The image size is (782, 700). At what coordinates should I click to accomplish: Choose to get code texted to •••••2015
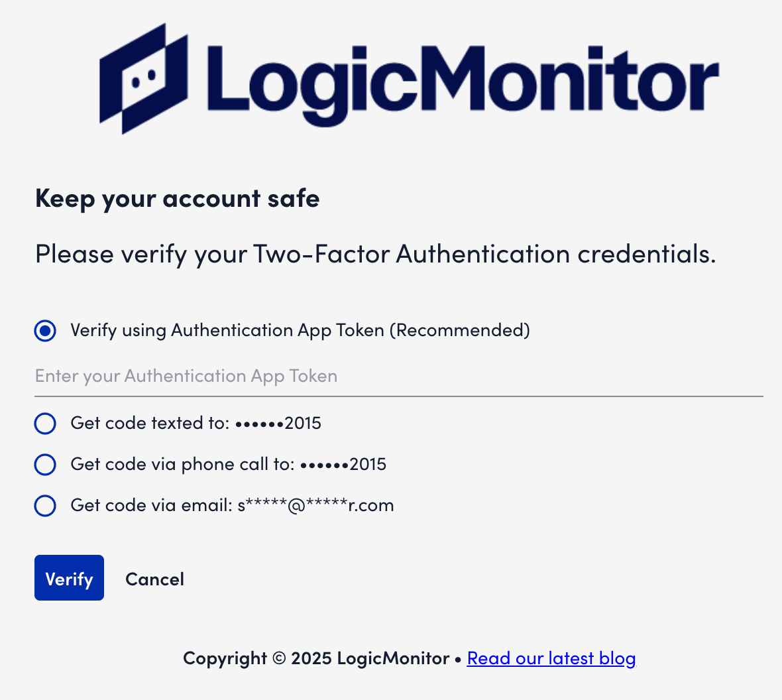coord(44,424)
